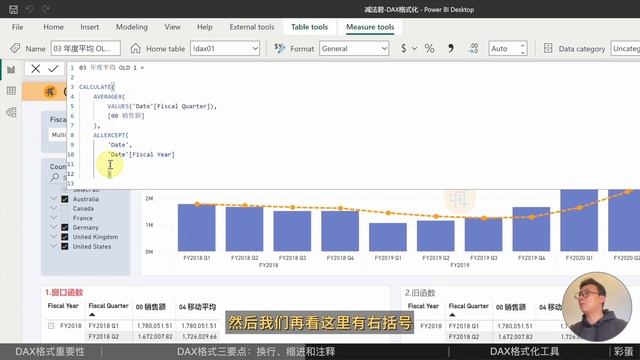Click the ALLEXCEPT line in editor
Viewport: 640px width, 360px height.
pos(111,135)
